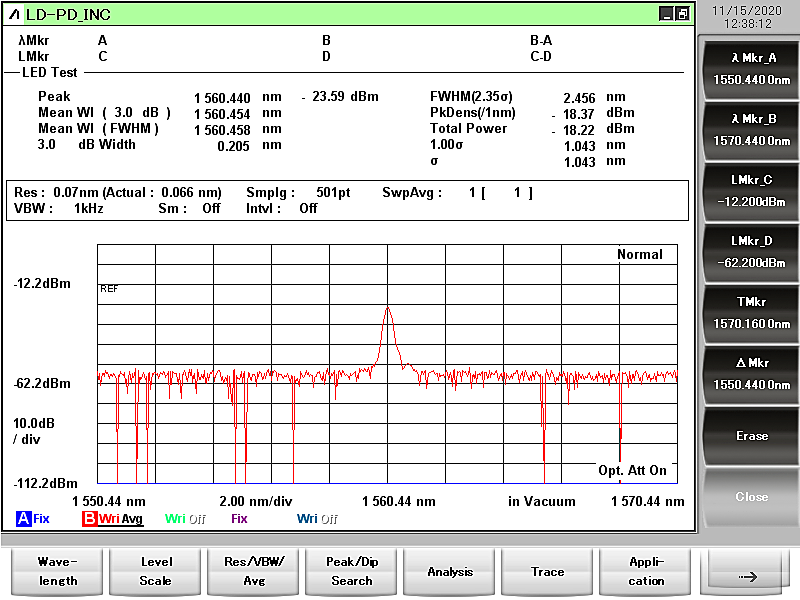Viewport: 800px width, 600px height.
Task: Open the Peak/Dip Search menu
Action: click(352, 571)
